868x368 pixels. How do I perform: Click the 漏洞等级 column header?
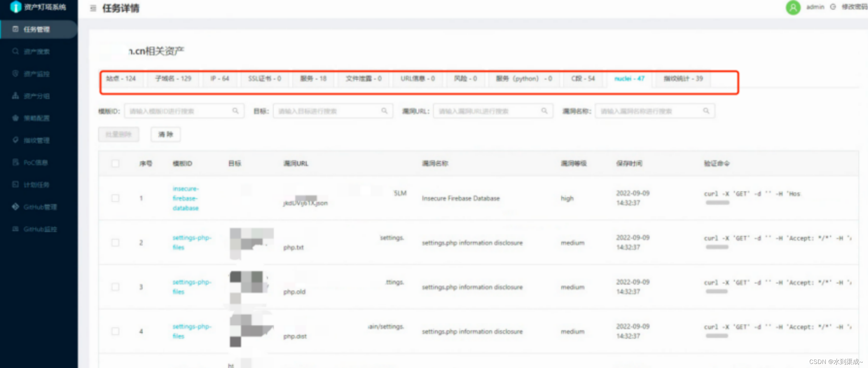pyautogui.click(x=573, y=163)
